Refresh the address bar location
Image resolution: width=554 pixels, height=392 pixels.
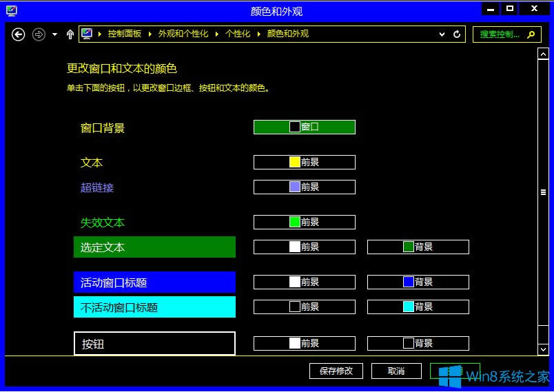(x=457, y=34)
